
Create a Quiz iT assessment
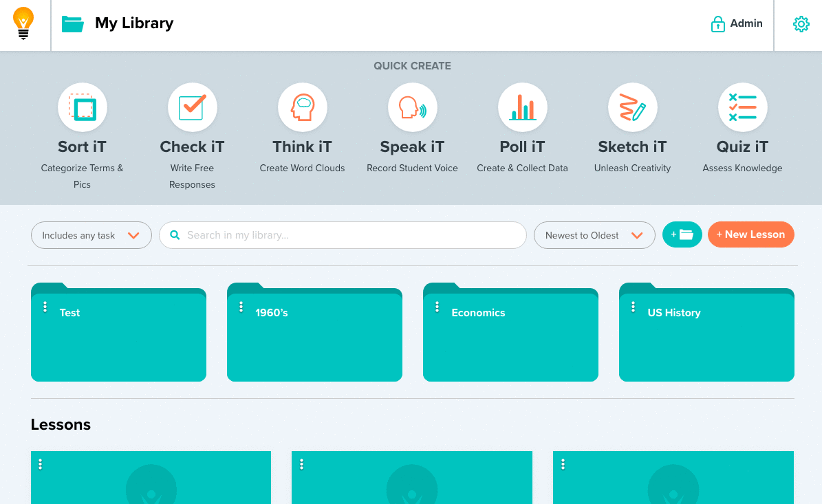743,107
